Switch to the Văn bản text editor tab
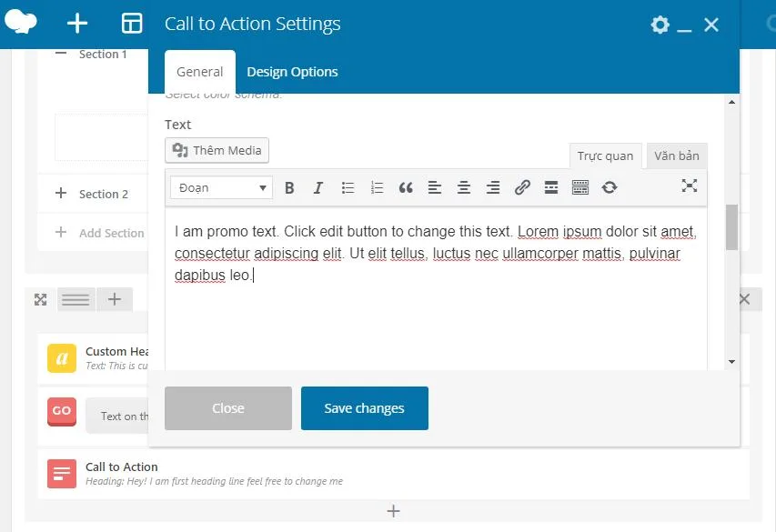Viewport: 776px width, 532px height. (677, 156)
